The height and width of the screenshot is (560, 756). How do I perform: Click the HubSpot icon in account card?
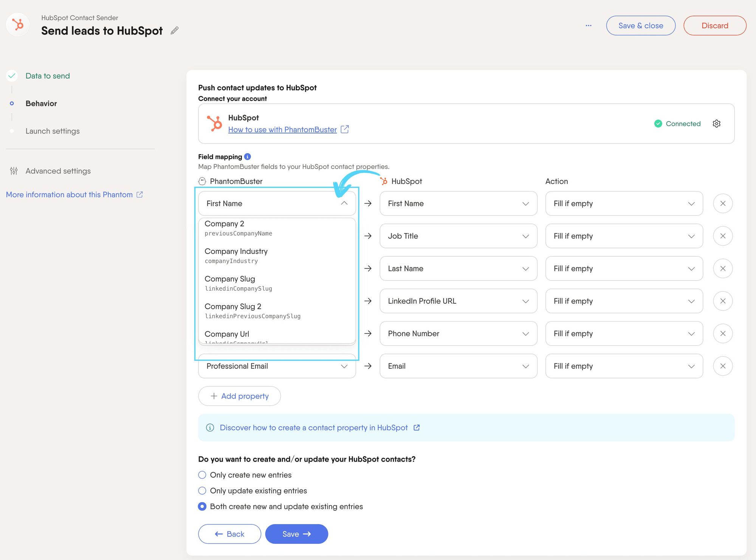[x=215, y=124]
